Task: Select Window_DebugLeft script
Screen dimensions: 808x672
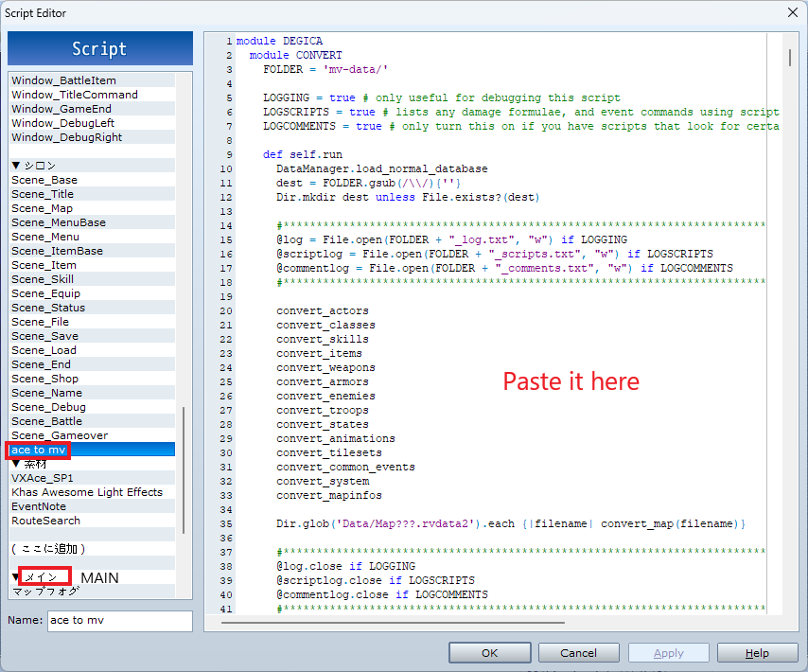Action: pyautogui.click(x=92, y=123)
